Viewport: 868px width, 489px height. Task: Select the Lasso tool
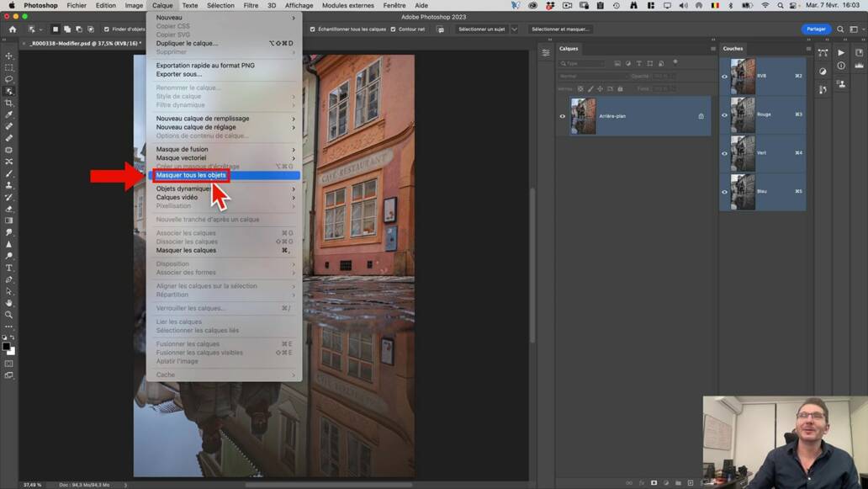point(9,79)
